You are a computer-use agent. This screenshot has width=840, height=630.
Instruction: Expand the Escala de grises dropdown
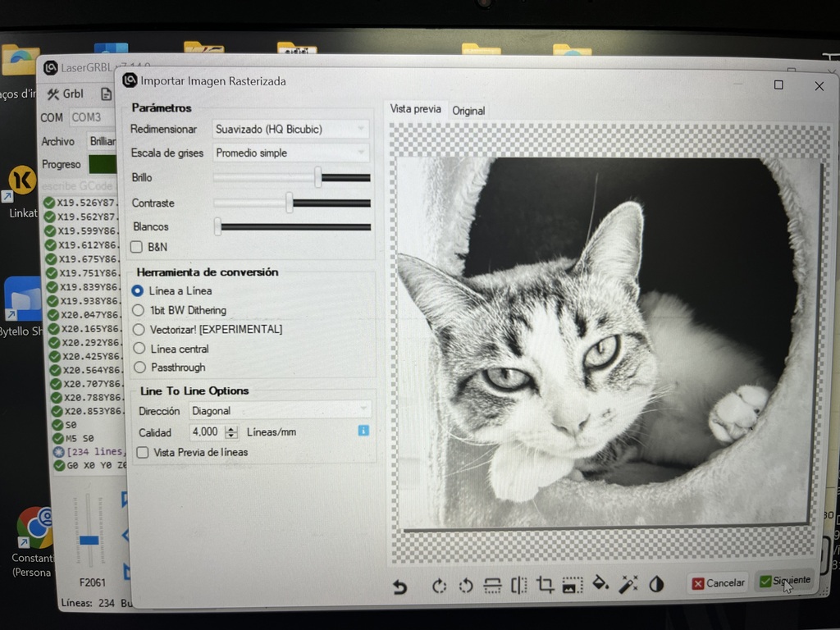290,153
